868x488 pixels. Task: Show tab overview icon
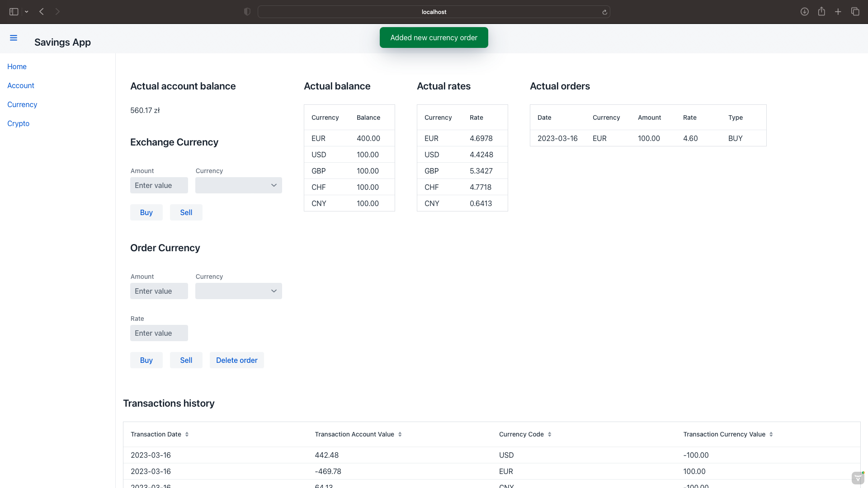pos(855,12)
